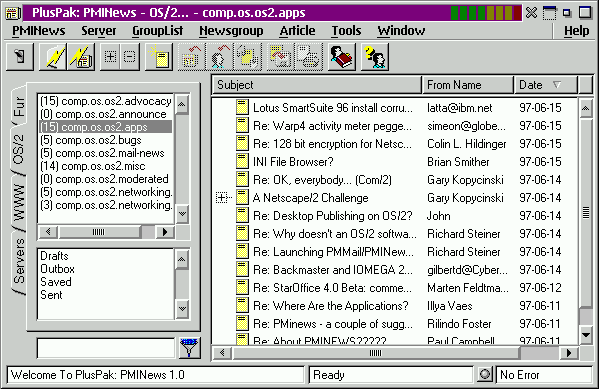Click the status indicator light before No Error
599x389 pixels.
click(484, 374)
